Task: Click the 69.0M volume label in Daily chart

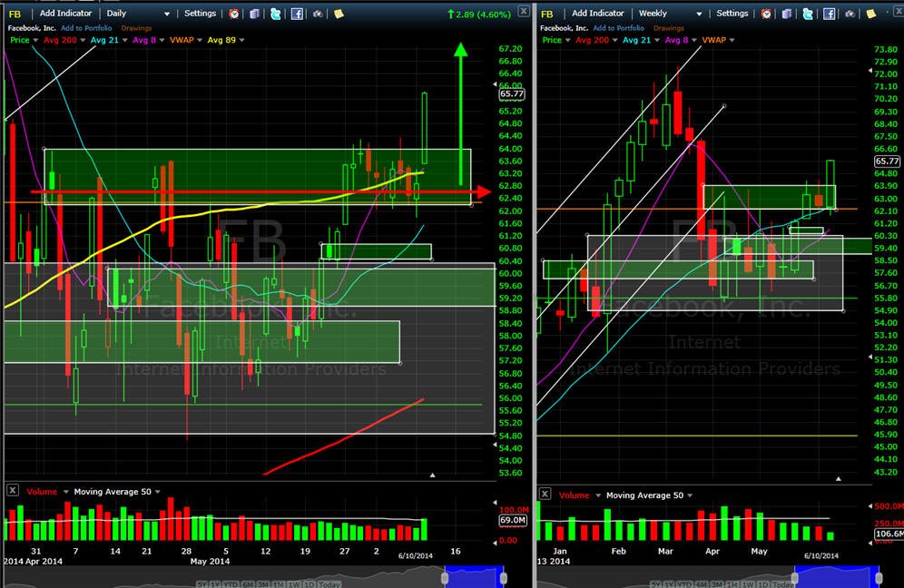Action: [x=513, y=520]
